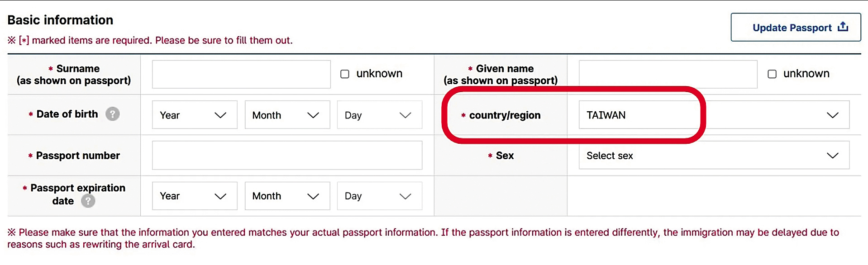Click the chevron arrow in country/region field
Image resolution: width=868 pixels, height=265 pixels.
[x=832, y=115]
